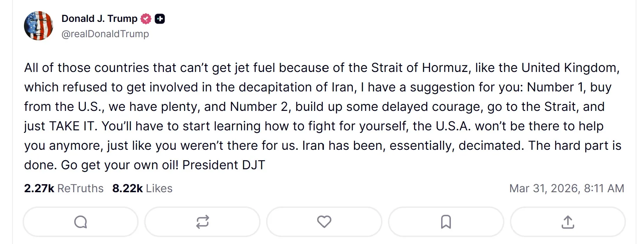The height and width of the screenshot is (244, 644).
Task: View the 2.27k ReTruths list
Action: coord(64,188)
